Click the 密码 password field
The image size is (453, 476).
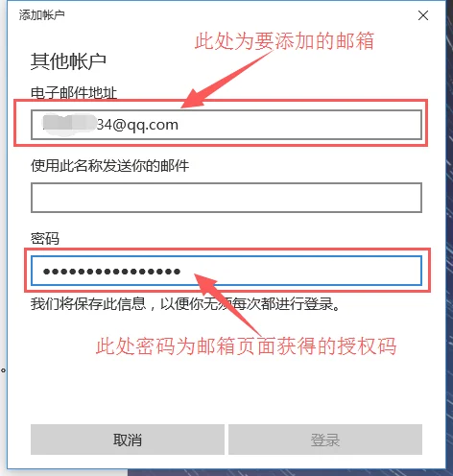[226, 271]
